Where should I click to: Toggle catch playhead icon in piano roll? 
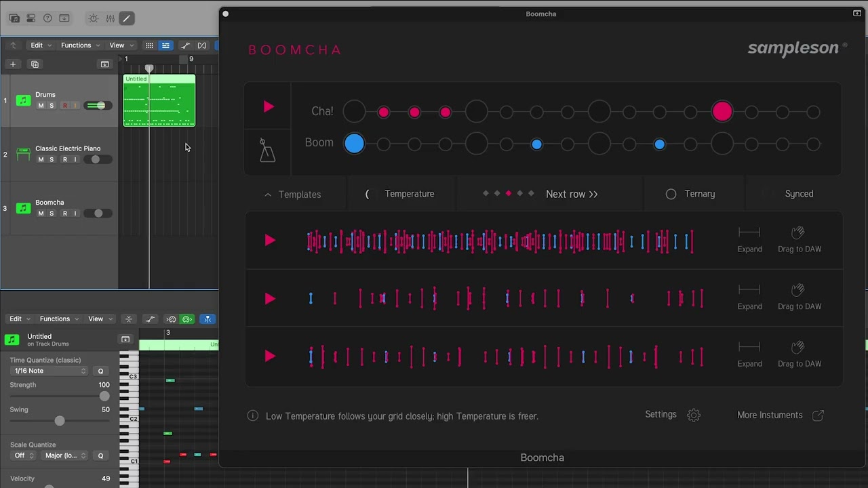(208, 319)
